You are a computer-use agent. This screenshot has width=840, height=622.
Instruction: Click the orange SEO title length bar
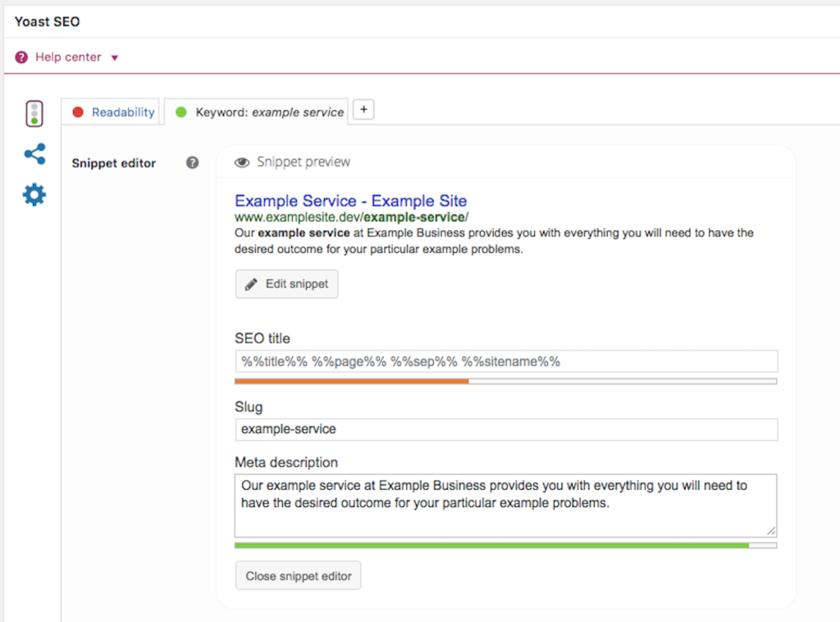pos(351,382)
